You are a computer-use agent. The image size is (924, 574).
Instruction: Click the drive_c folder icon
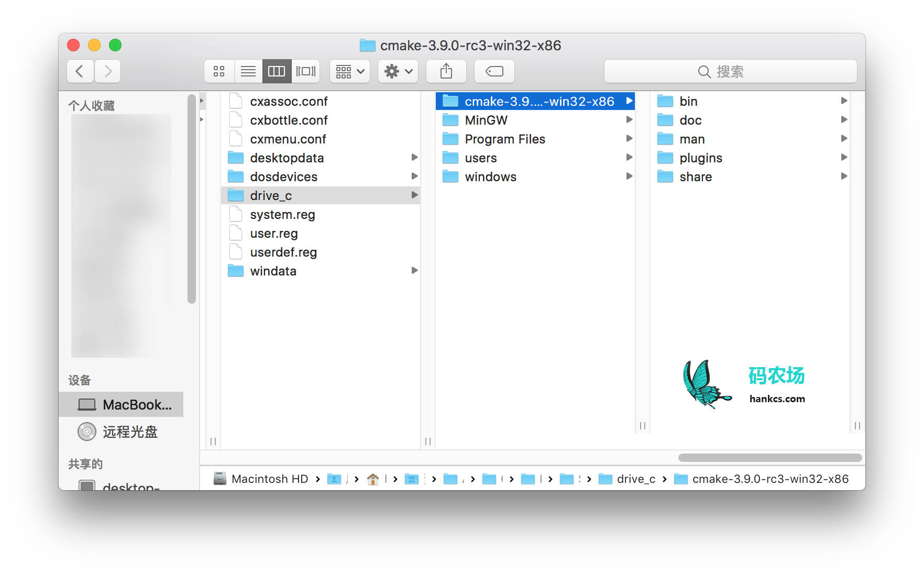236,195
